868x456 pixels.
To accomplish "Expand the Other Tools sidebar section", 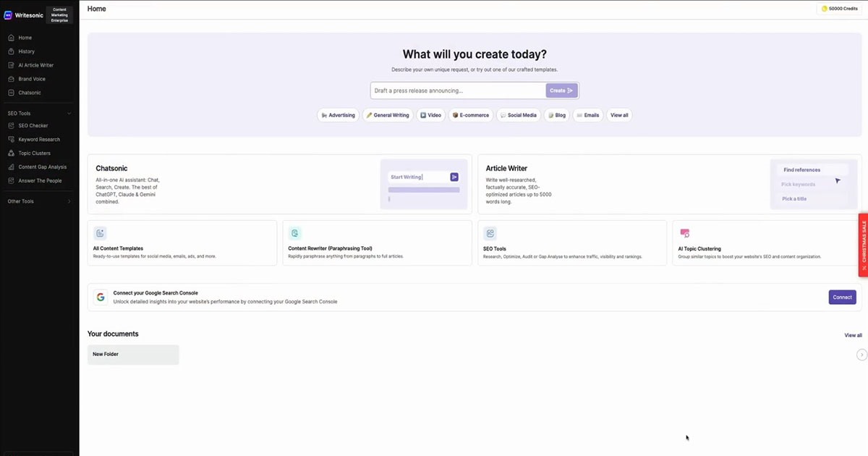I will pyautogui.click(x=69, y=201).
